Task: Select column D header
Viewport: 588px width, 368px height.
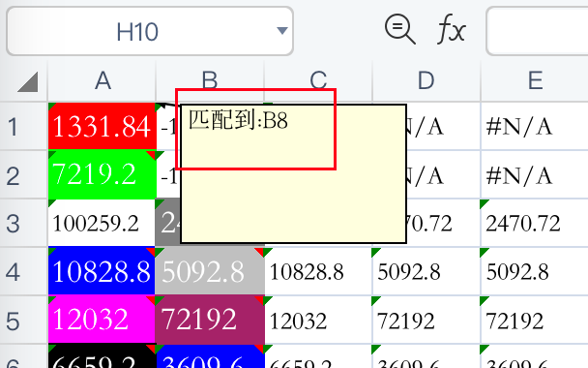Action: [426, 80]
